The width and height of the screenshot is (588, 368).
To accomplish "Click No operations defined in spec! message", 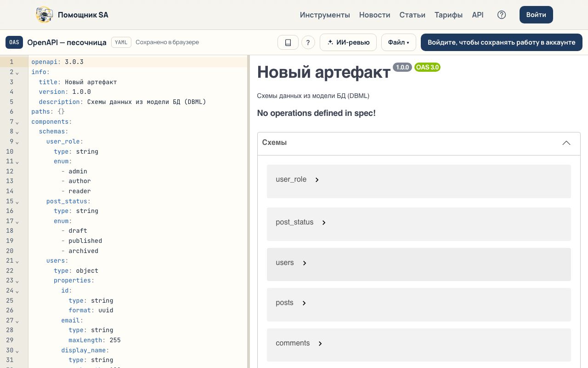I will 317,113.
